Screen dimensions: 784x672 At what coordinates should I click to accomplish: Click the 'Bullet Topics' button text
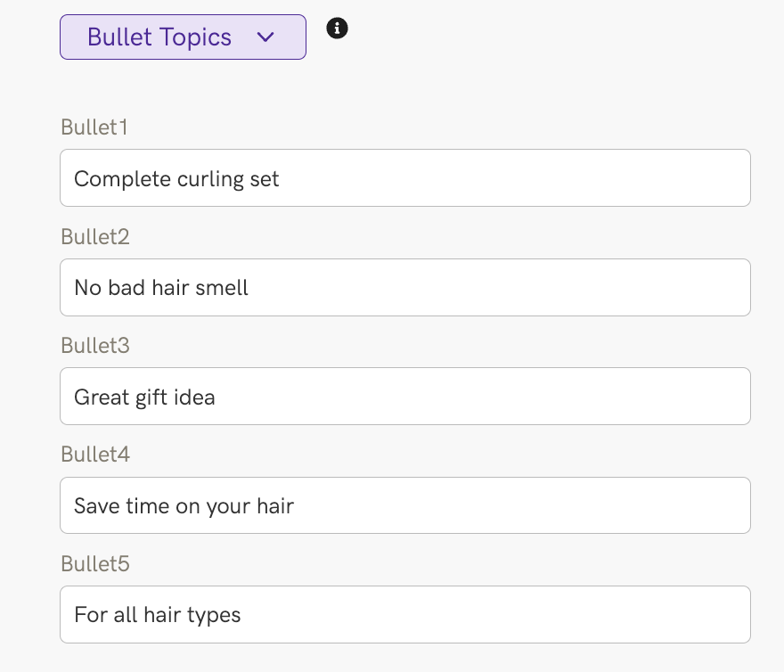(159, 37)
